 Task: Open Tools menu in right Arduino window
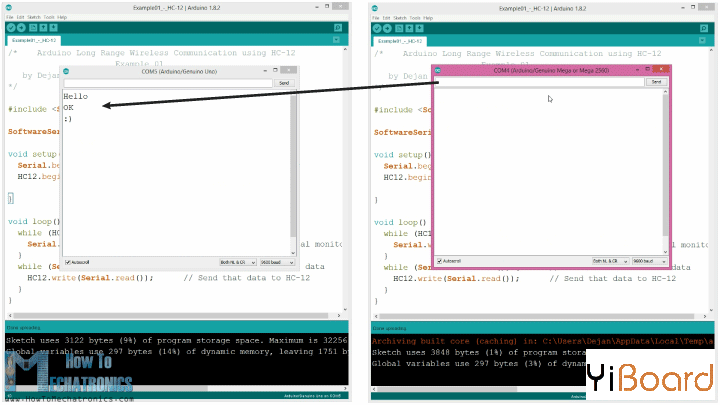click(x=415, y=18)
